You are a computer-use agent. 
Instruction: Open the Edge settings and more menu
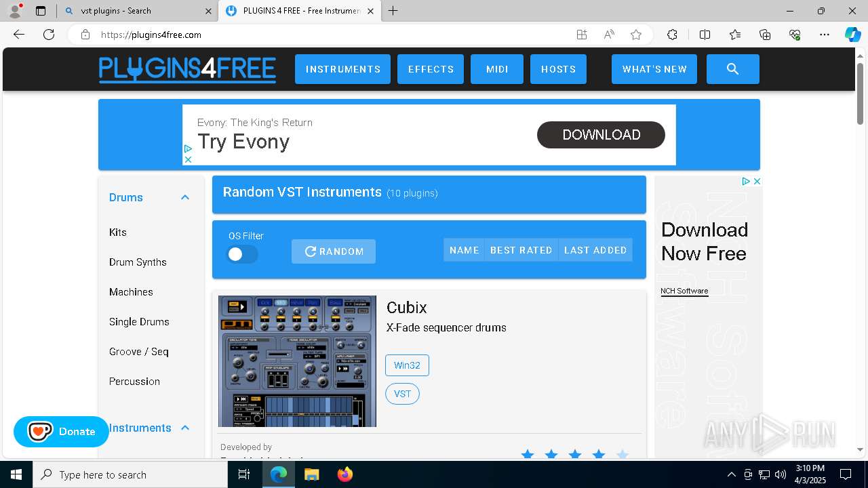point(825,35)
